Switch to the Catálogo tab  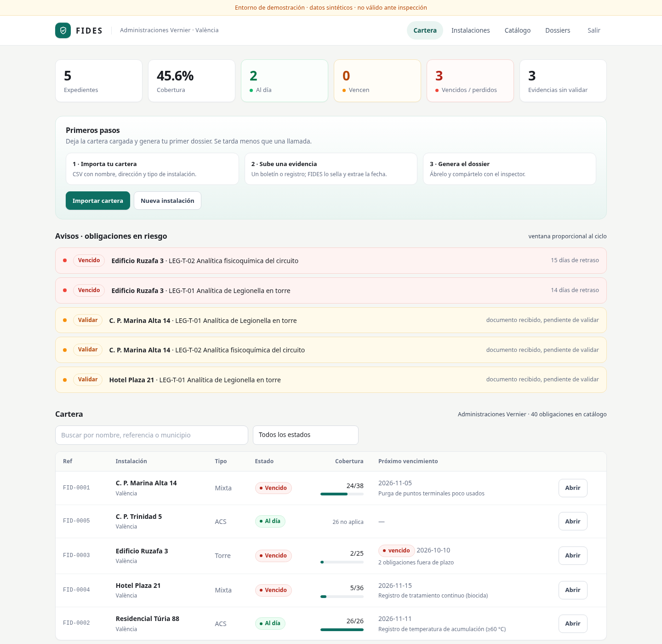pos(517,30)
